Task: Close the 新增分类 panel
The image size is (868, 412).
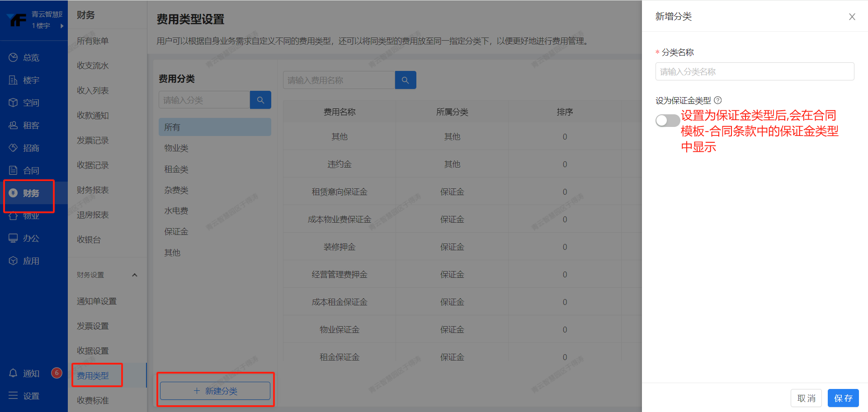Action: (852, 17)
